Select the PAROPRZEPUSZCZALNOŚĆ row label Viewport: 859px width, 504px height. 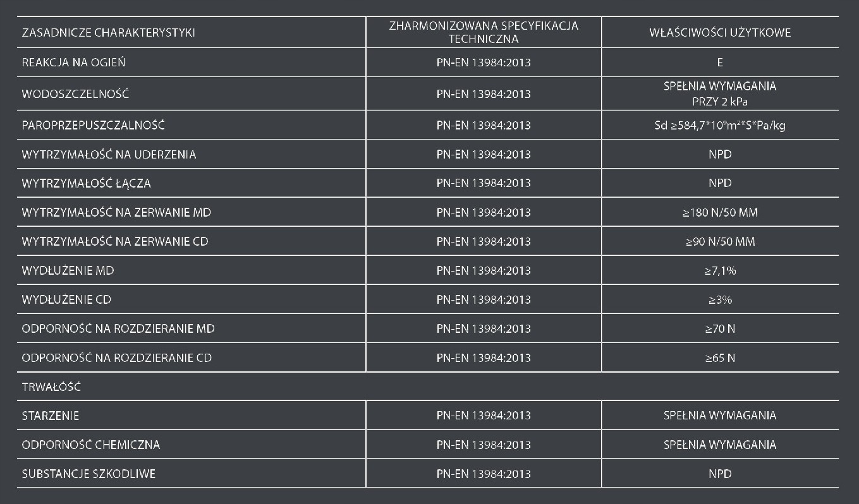(93, 125)
